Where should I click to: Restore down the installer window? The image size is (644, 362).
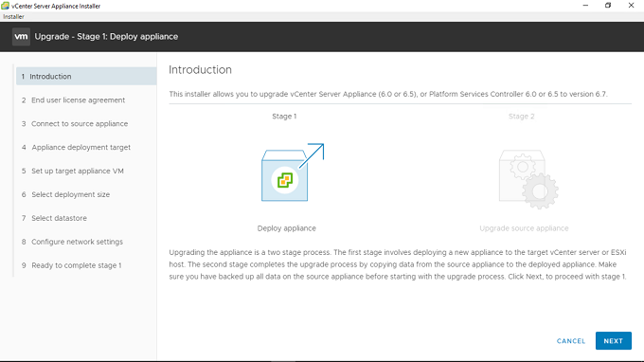[608, 6]
